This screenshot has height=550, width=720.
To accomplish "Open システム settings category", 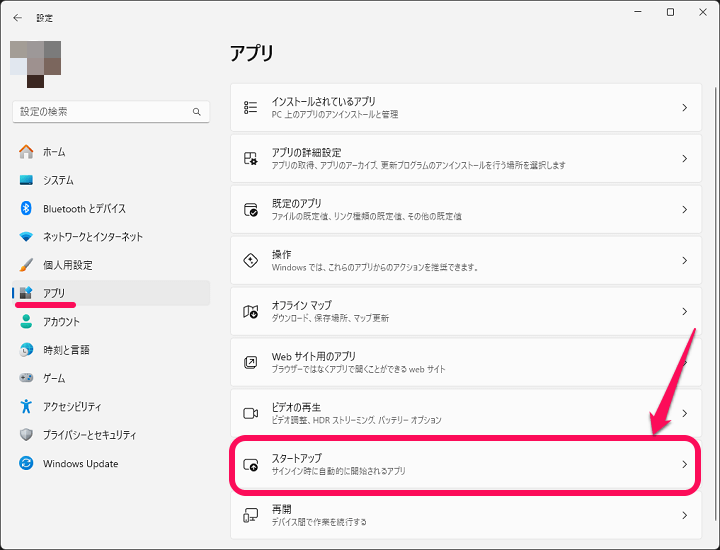I will tap(58, 180).
